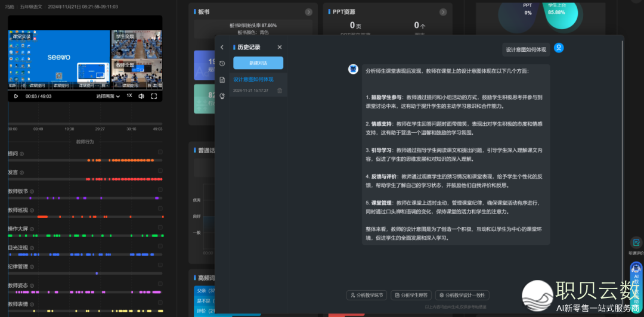Viewport: 644px width, 317px height.
Task: Tick the 操作大屏 row checkbox
Action: [160, 228]
